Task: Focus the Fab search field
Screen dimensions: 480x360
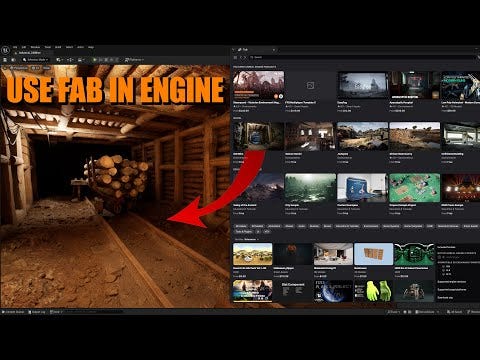Action: [x=362, y=57]
